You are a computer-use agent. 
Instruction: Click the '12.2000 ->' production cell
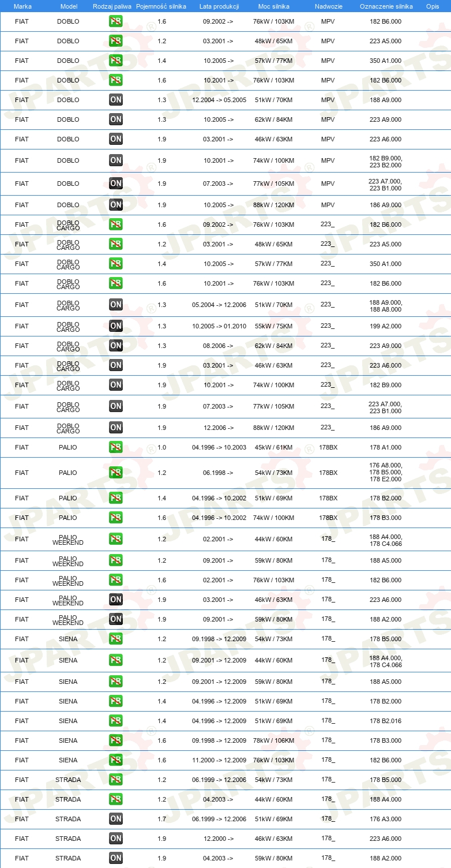point(219,839)
